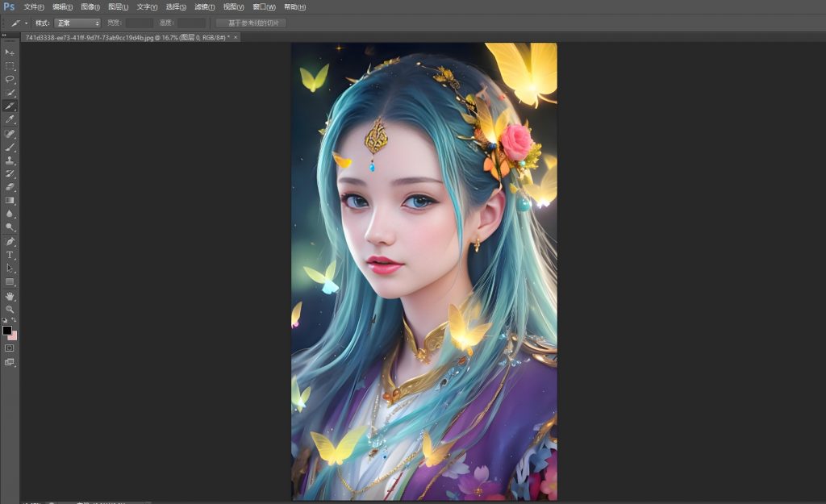826x504 pixels.
Task: Select the Gradient tool
Action: pos(10,200)
